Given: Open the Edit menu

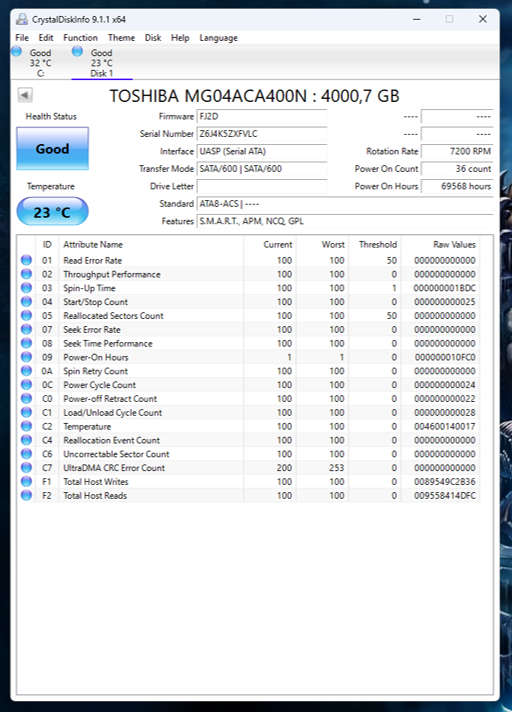Looking at the screenshot, I should 46,38.
